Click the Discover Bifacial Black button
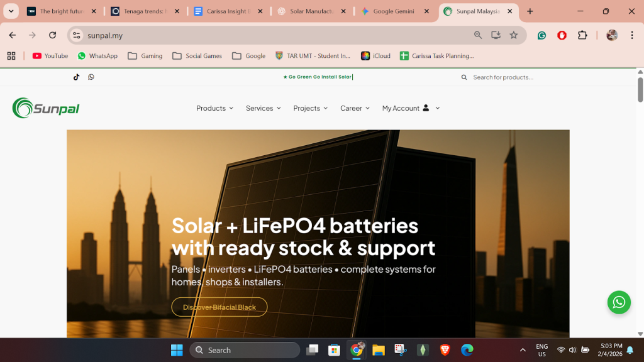 [219, 307]
